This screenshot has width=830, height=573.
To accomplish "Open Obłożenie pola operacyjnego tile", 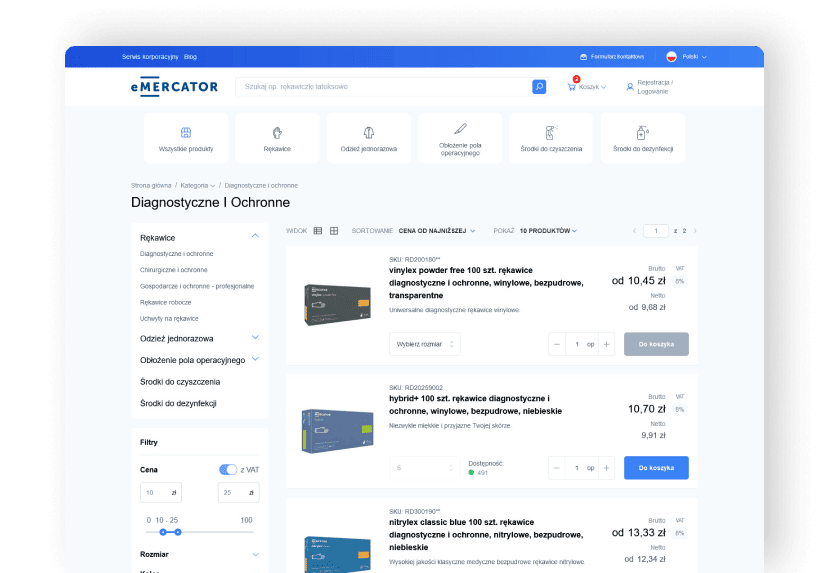I will 460,138.
